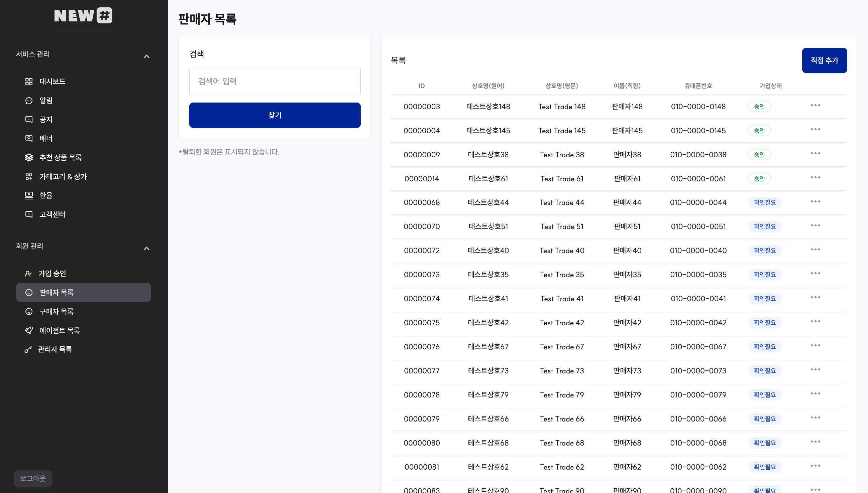Image resolution: width=868 pixels, height=493 pixels.
Task: Click the 환율 exchange rate icon
Action: tap(29, 195)
